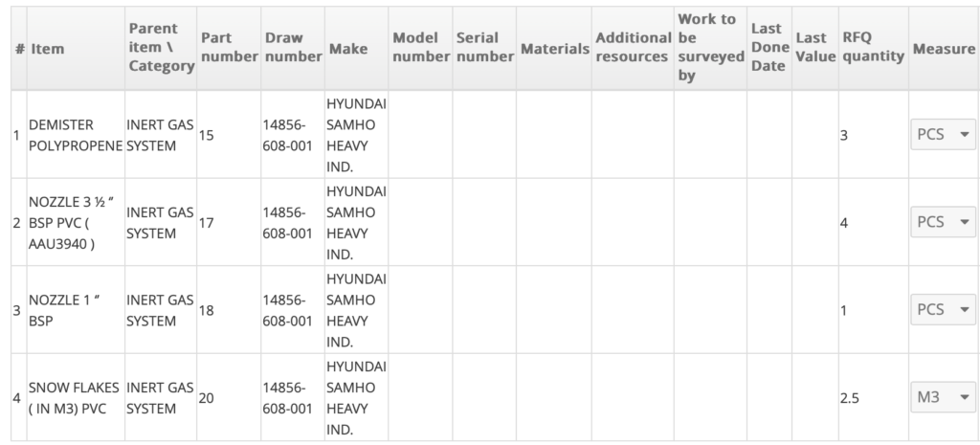This screenshot has height=445, width=980.
Task: Select the DEMISTER POLYPROPENE item cell
Action: [x=76, y=136]
